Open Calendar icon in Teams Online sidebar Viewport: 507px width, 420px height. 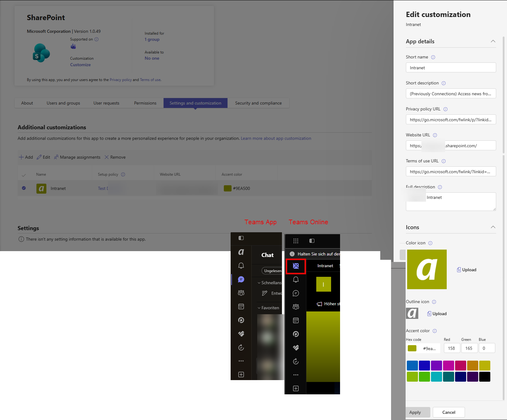tap(296, 320)
